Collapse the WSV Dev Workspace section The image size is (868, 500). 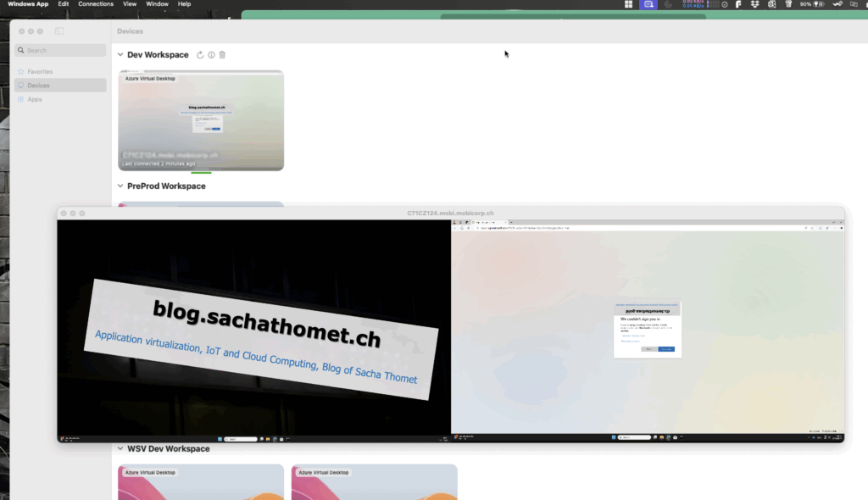pyautogui.click(x=120, y=449)
